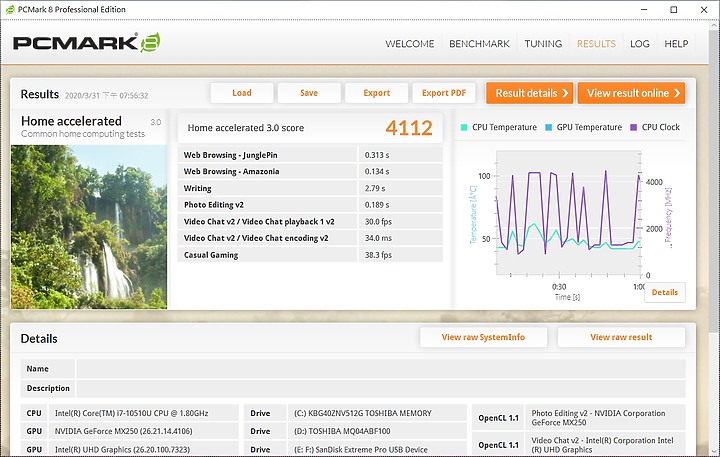Click Video Chat encoding v2 row
The width and height of the screenshot is (720, 457).
pos(310,238)
